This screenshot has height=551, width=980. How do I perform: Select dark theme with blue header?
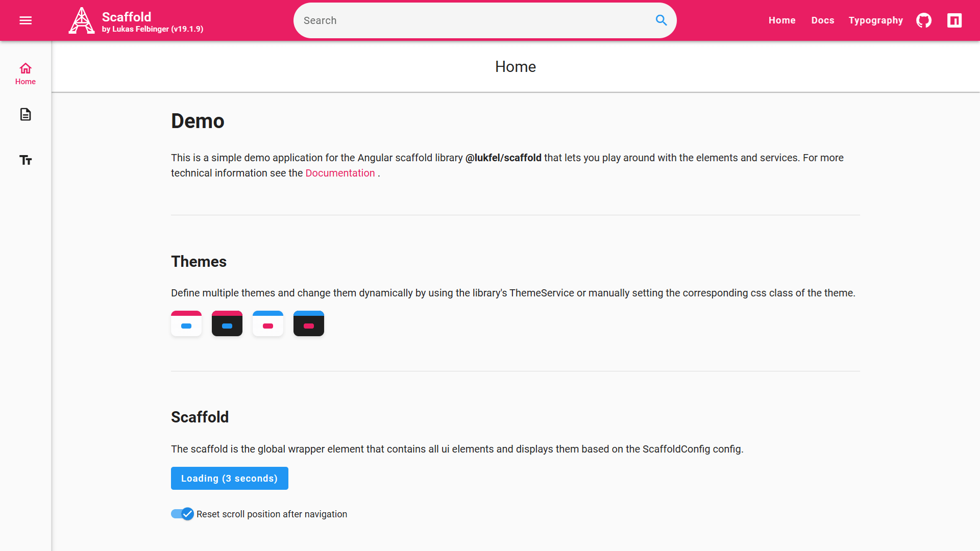[309, 323]
